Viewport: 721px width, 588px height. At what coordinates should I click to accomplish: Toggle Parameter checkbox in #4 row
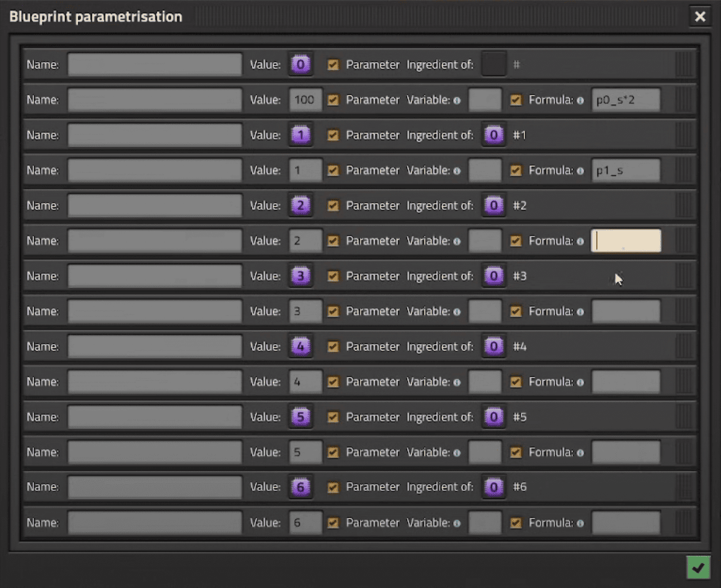pyautogui.click(x=333, y=346)
